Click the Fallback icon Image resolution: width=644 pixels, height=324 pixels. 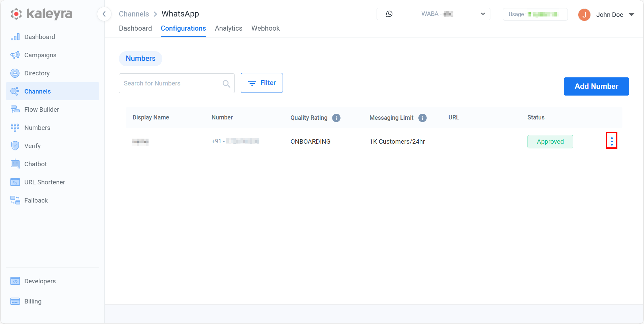pos(15,201)
